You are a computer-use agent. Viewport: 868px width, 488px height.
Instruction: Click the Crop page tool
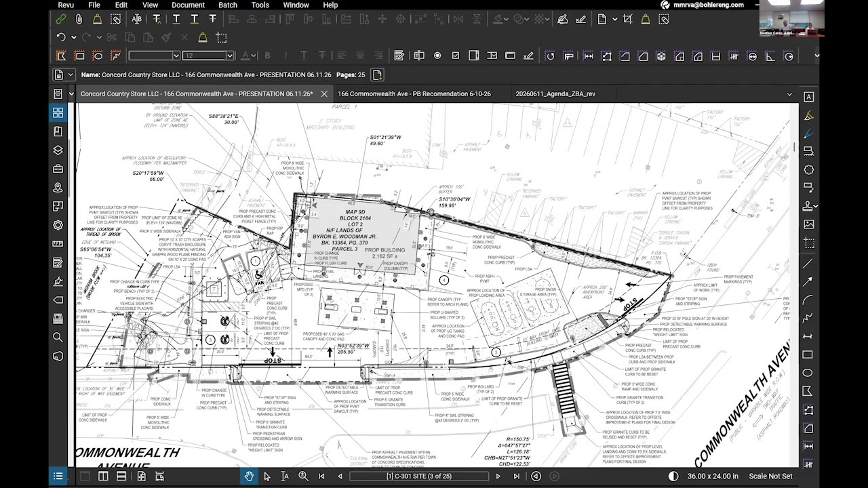click(x=627, y=20)
